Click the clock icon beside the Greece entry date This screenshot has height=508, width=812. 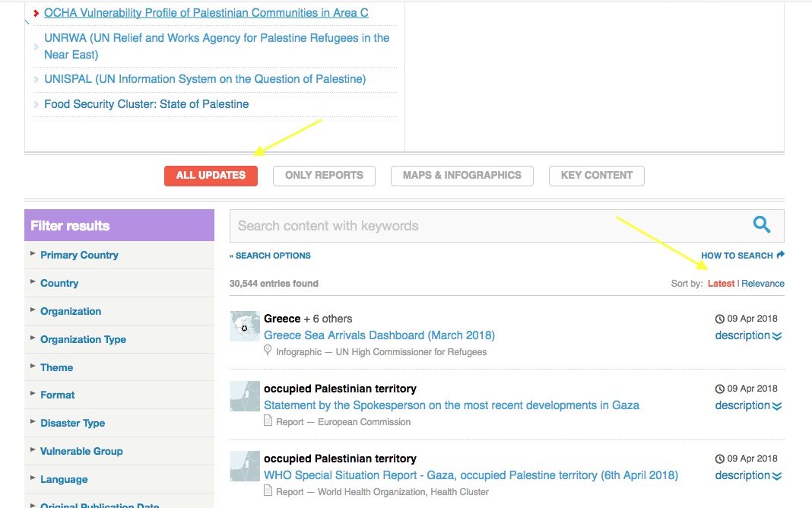720,319
